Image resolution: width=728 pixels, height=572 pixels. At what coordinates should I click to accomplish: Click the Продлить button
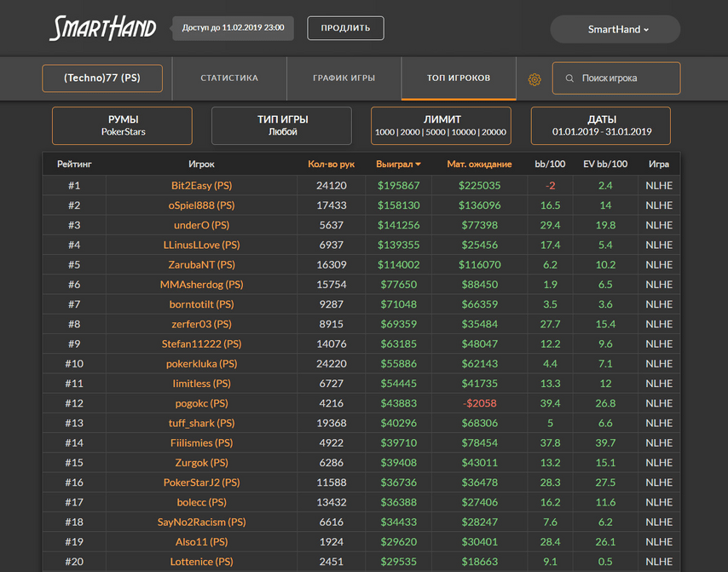tap(345, 28)
